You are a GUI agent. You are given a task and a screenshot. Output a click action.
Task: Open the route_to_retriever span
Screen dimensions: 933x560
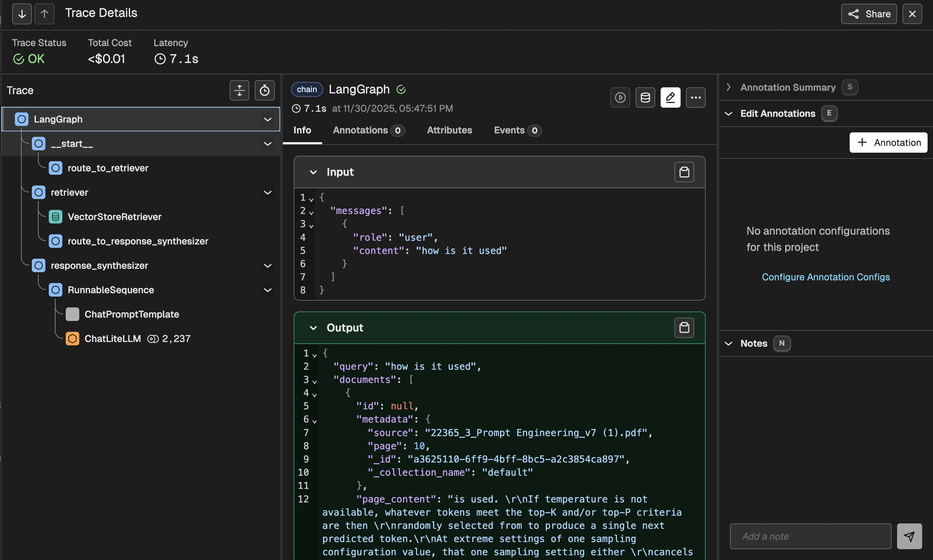point(108,168)
